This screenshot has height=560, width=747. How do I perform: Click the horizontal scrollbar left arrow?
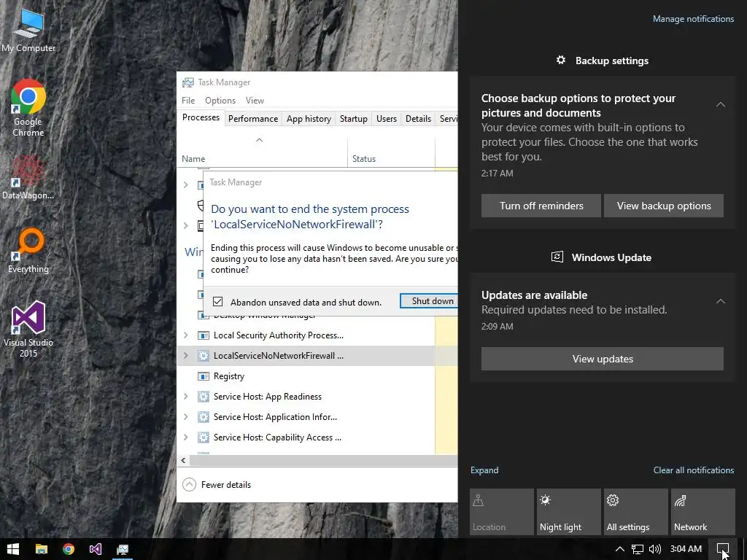(183, 460)
